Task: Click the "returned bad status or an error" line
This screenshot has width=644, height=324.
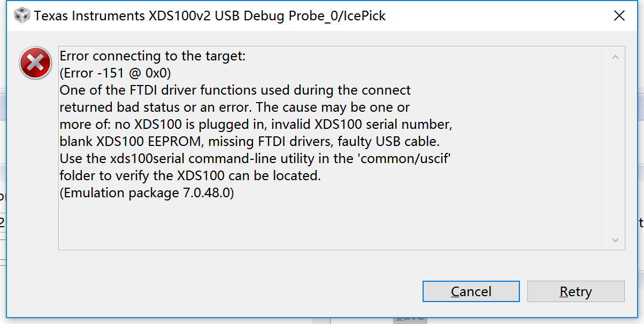Action: [x=234, y=107]
